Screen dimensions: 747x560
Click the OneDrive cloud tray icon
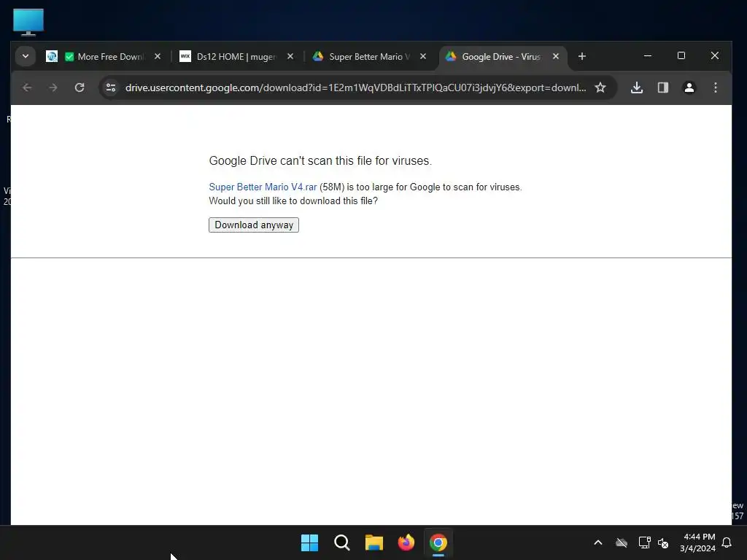(x=622, y=542)
